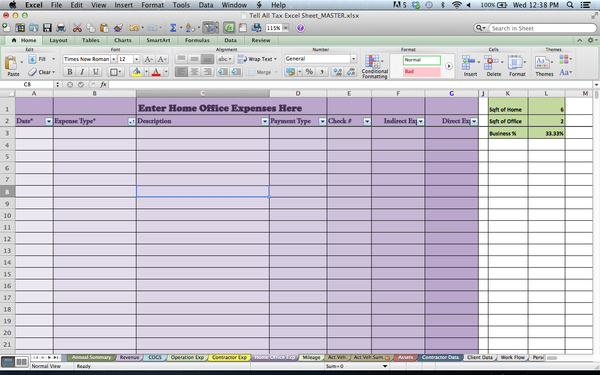This screenshot has width=600, height=375.
Task: Click the Sort A-Z icon
Action: tap(189, 28)
